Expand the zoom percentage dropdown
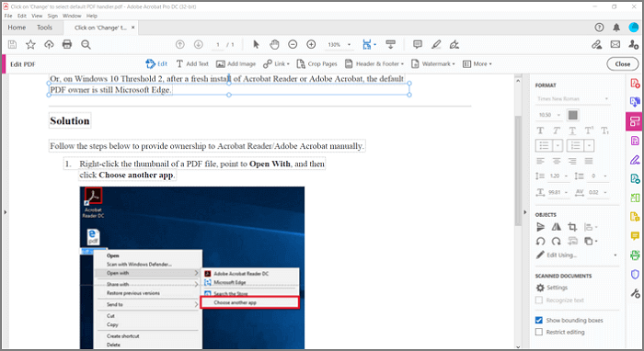This screenshot has width=644, height=351. point(349,44)
